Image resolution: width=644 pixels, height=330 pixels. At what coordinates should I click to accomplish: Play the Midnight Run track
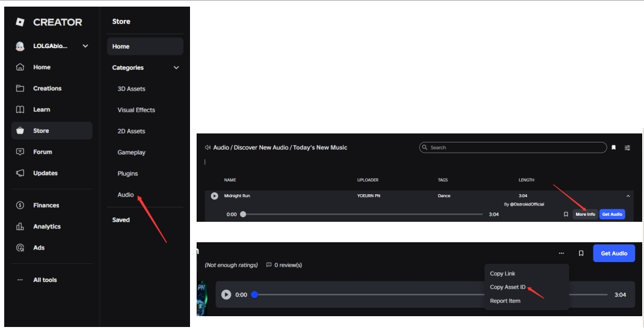pos(215,196)
